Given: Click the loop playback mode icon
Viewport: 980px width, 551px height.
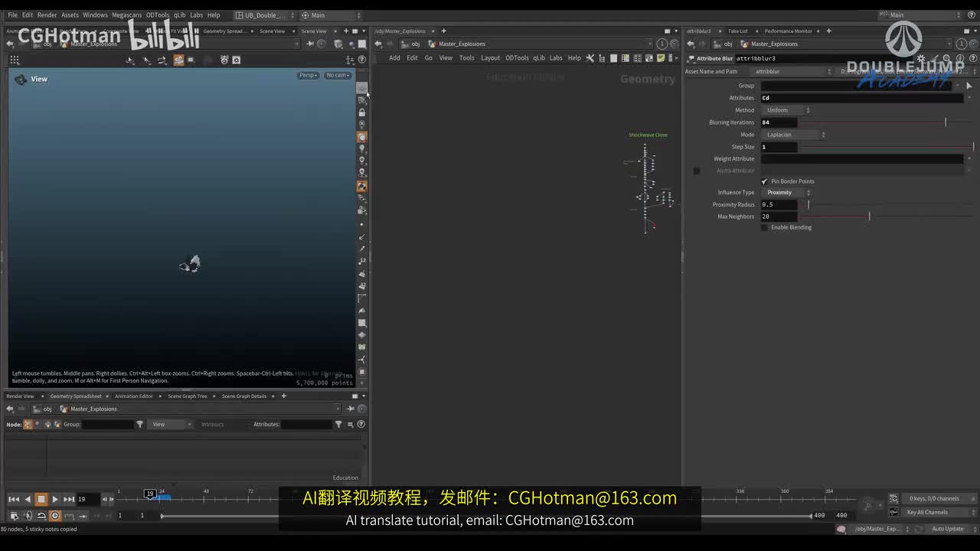Looking at the screenshot, I should (41, 516).
